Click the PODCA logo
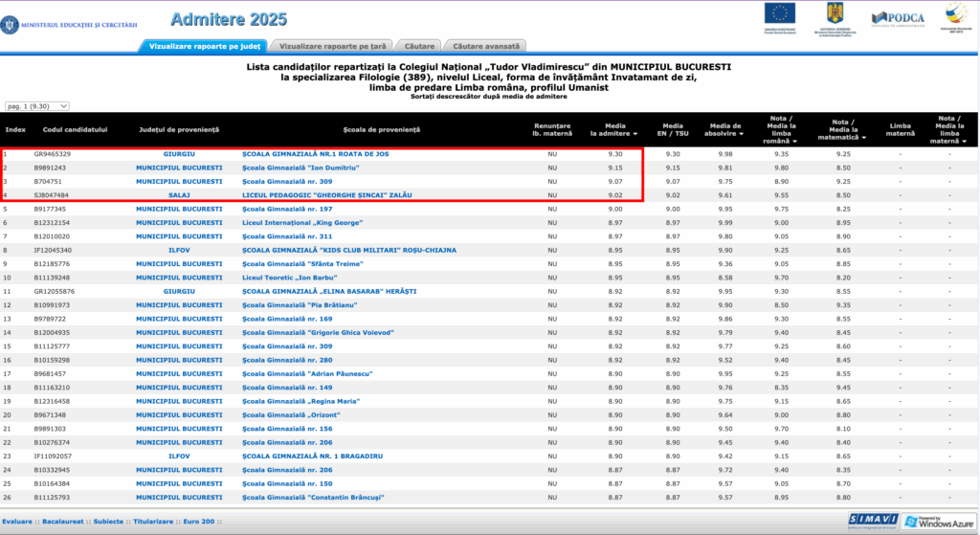 897,17
